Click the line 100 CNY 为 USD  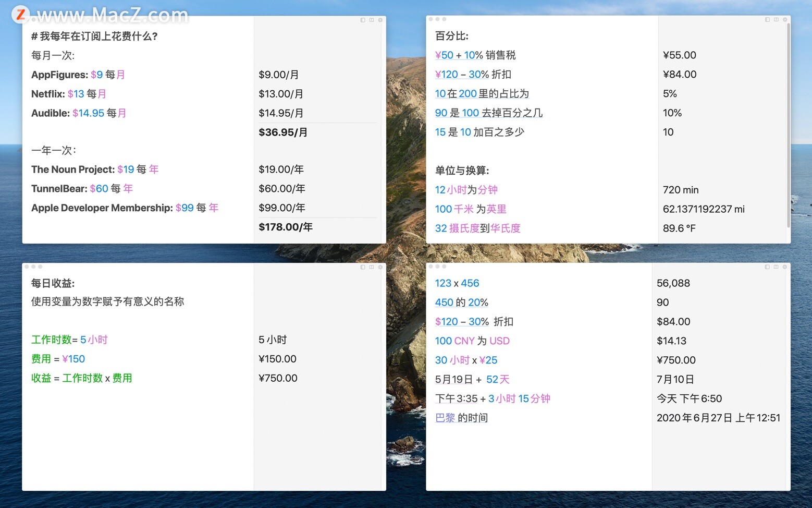pos(472,341)
